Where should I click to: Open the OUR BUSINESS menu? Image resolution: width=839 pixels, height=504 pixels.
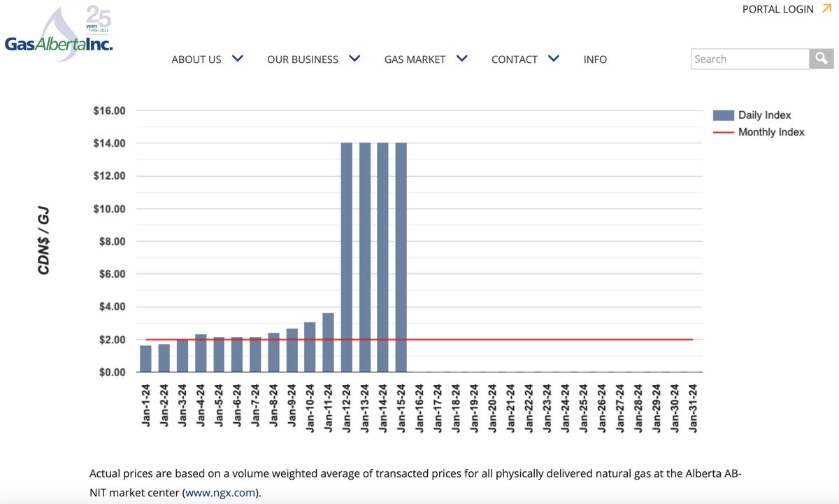(x=303, y=59)
